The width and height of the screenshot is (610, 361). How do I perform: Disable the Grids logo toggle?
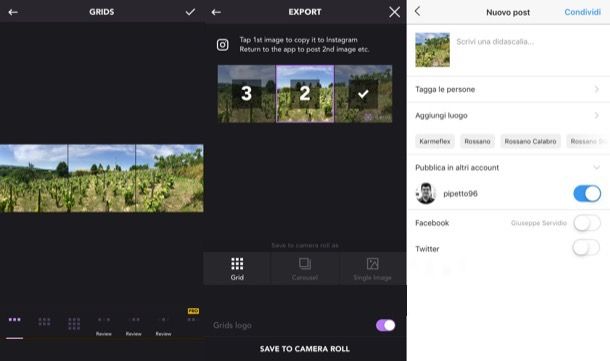point(385,325)
